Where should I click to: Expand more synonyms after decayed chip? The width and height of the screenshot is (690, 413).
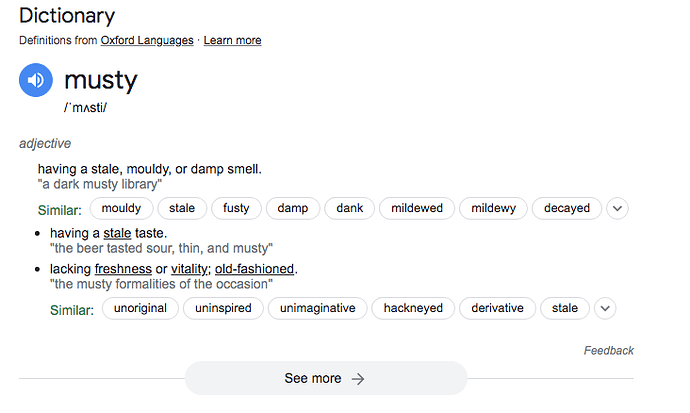(x=617, y=208)
